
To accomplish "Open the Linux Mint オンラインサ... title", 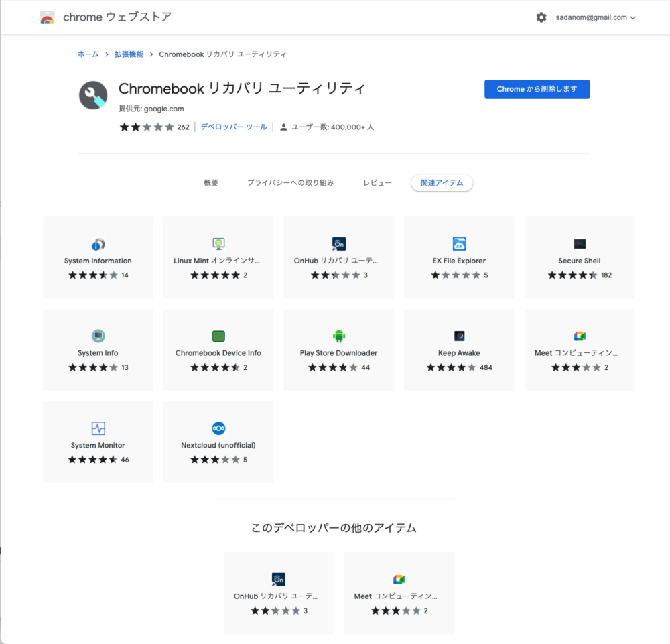I will (x=216, y=261).
